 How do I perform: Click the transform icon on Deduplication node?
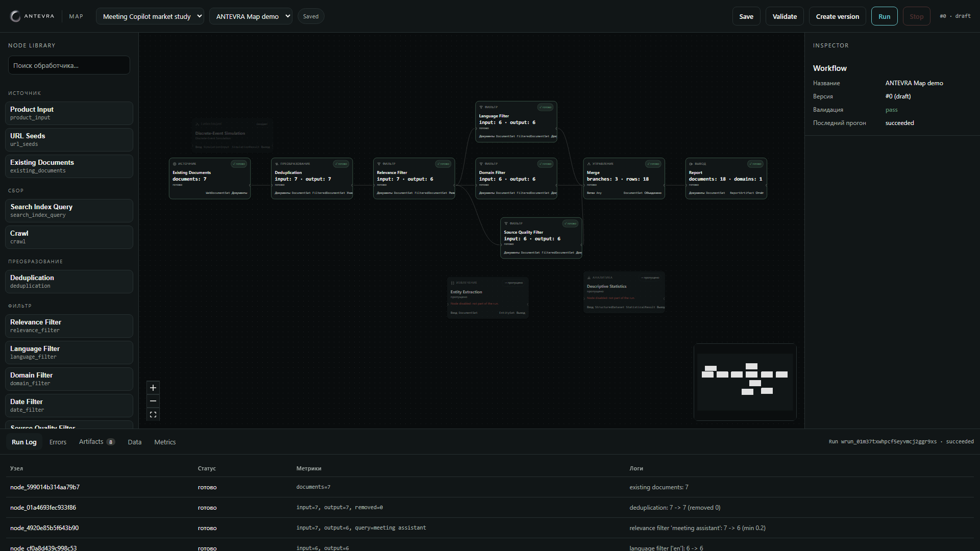tap(277, 164)
